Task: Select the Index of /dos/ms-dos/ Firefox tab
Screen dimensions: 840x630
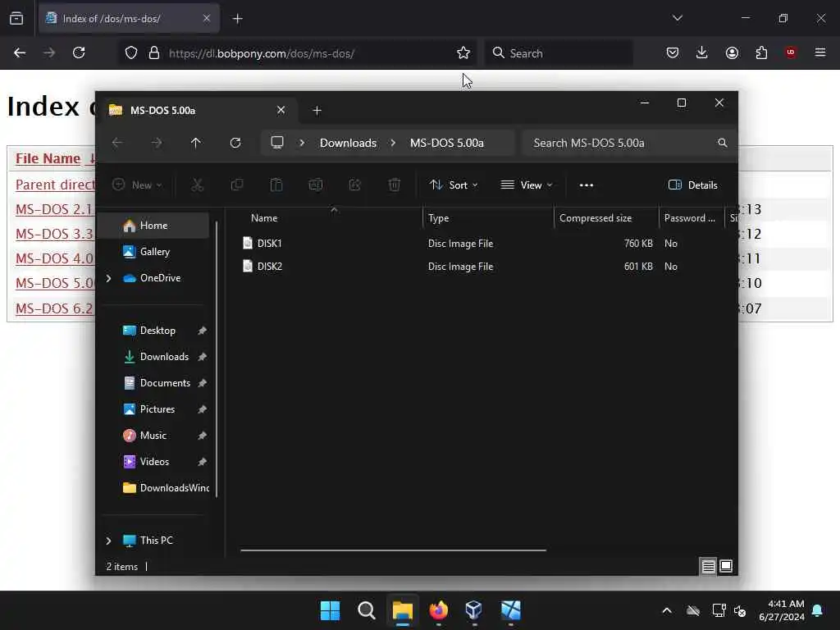Action: [129, 19]
